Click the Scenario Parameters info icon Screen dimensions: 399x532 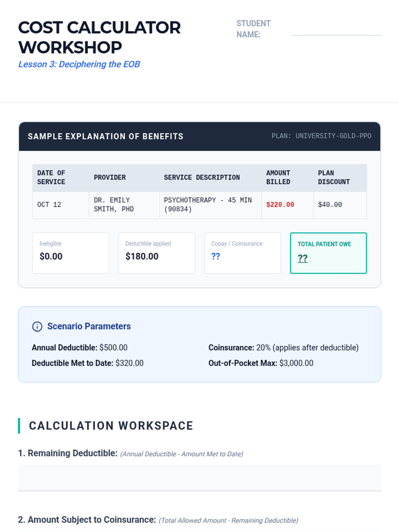37,327
